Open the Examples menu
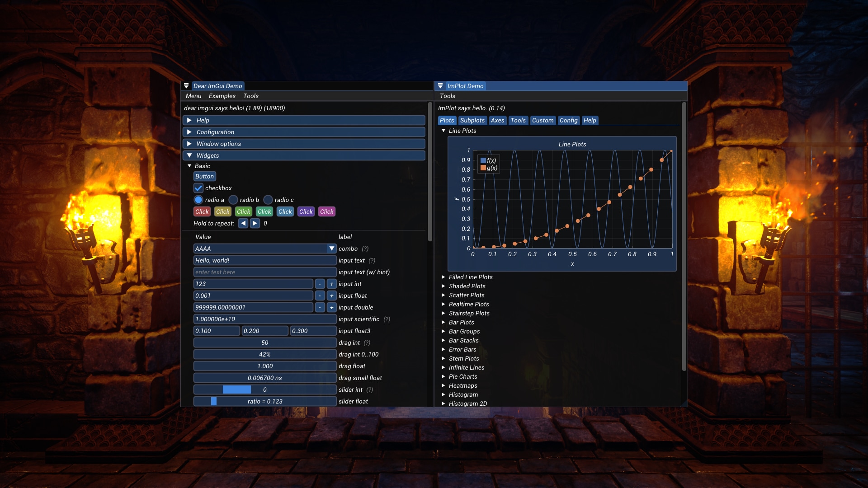Screen dimensions: 868x488 (x=222, y=96)
